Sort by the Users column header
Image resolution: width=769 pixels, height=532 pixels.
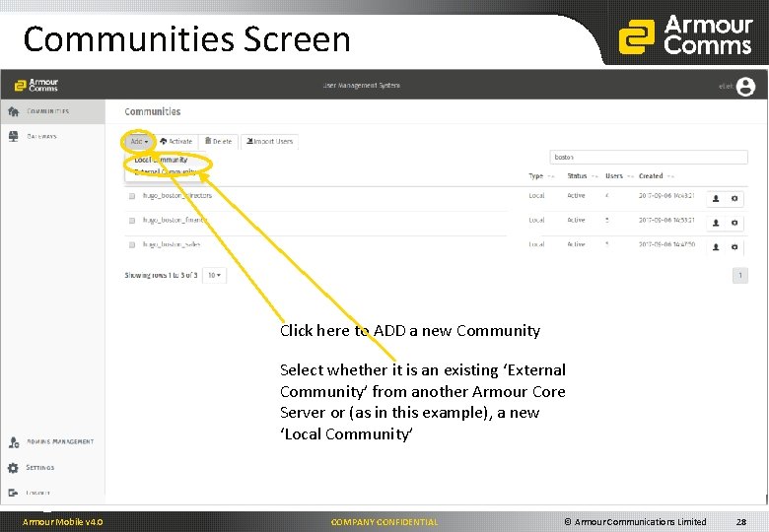pos(619,176)
